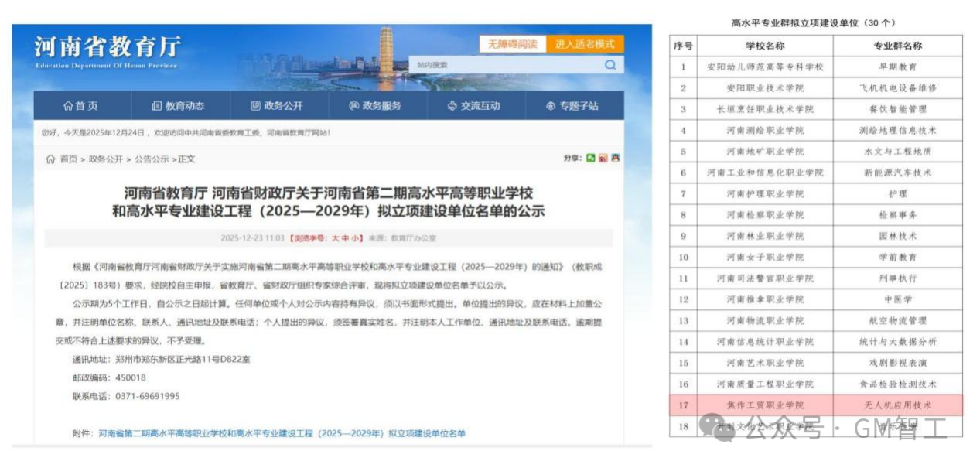Click highlighted row 焦作工贸职业学院
The height and width of the screenshot is (468, 980).
pyautogui.click(x=816, y=405)
